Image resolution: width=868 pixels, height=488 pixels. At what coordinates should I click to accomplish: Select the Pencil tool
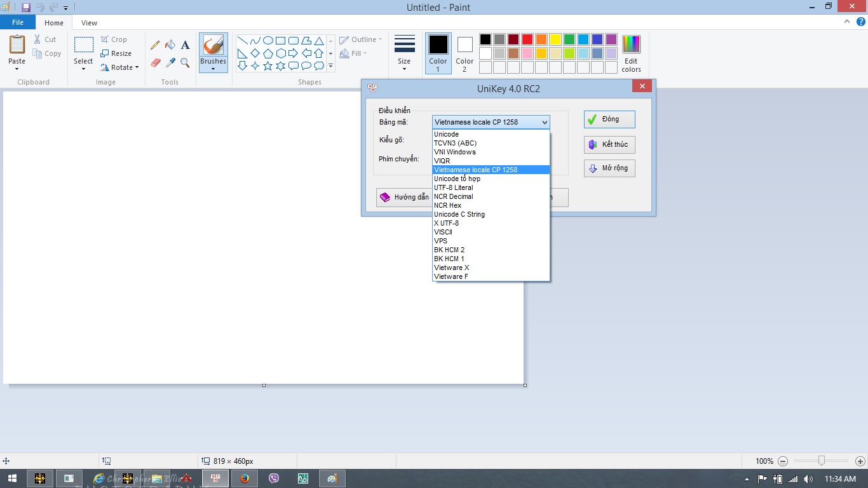155,45
